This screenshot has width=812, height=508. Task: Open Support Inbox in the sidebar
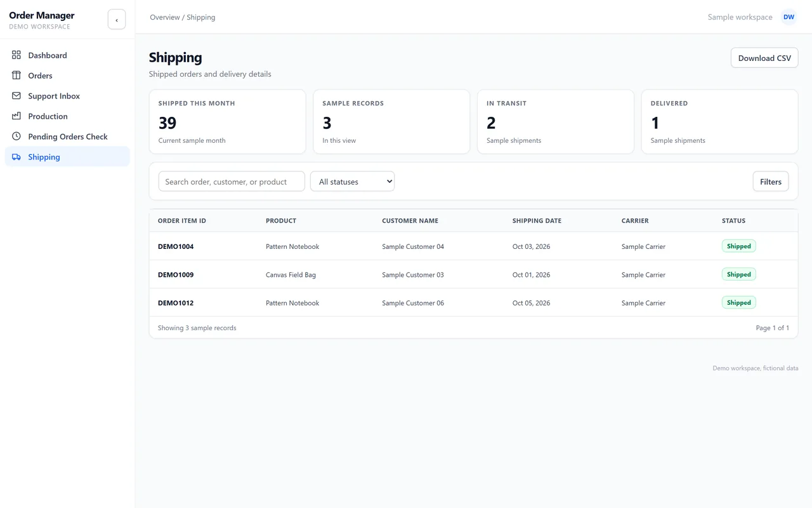(67, 96)
